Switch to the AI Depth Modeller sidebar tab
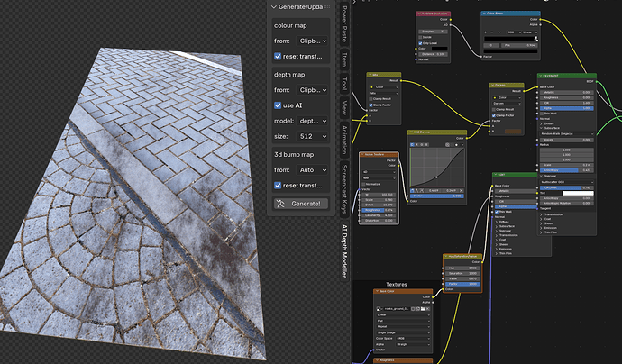This screenshot has width=622, height=364. pyautogui.click(x=344, y=250)
